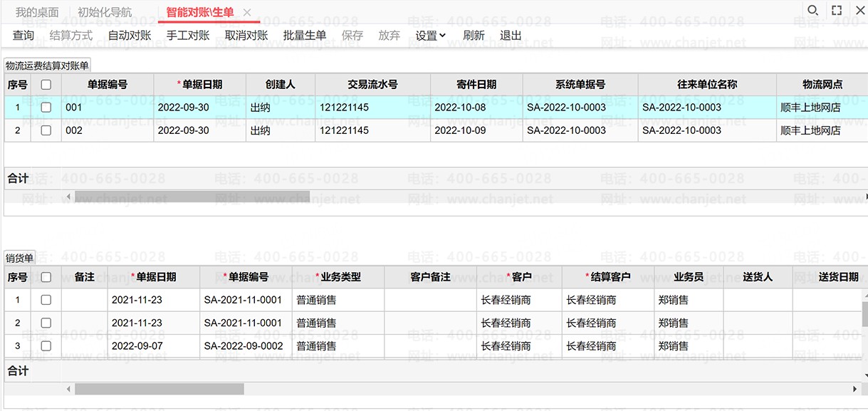Click the search magnifier icon
The image size is (868, 411).
click(812, 10)
